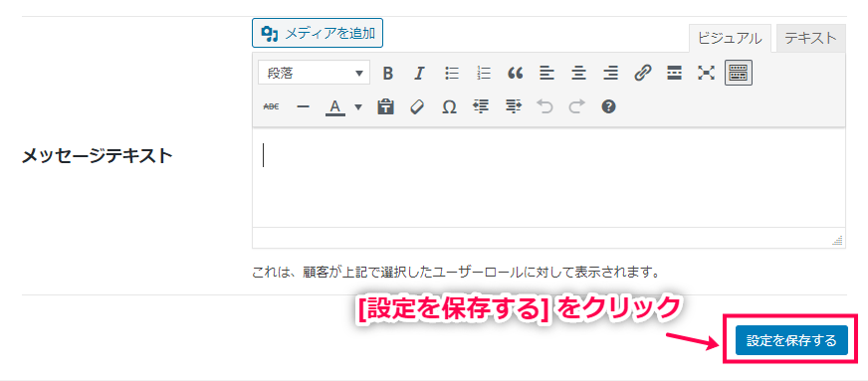Redo the last edit
Viewport: 868px width, 381px height.
tap(576, 106)
